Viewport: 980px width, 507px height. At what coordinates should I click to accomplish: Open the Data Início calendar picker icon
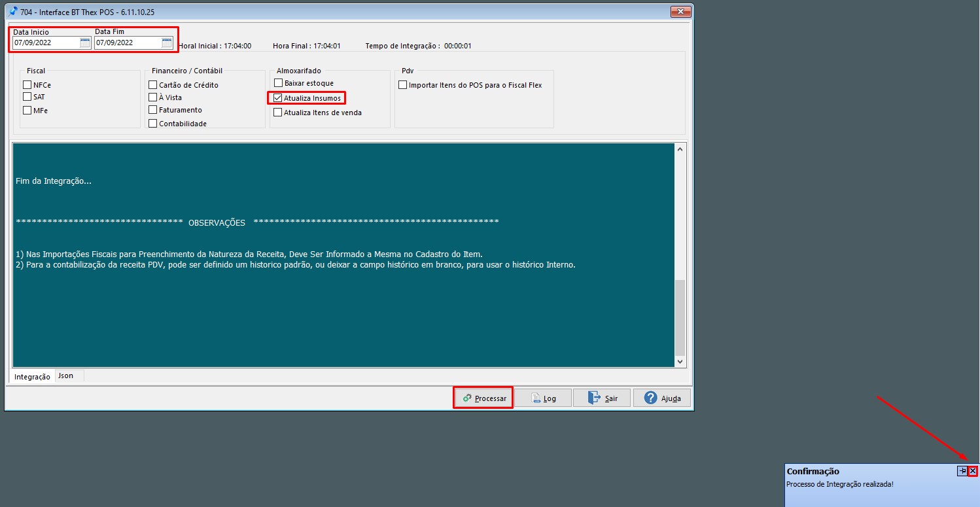86,43
